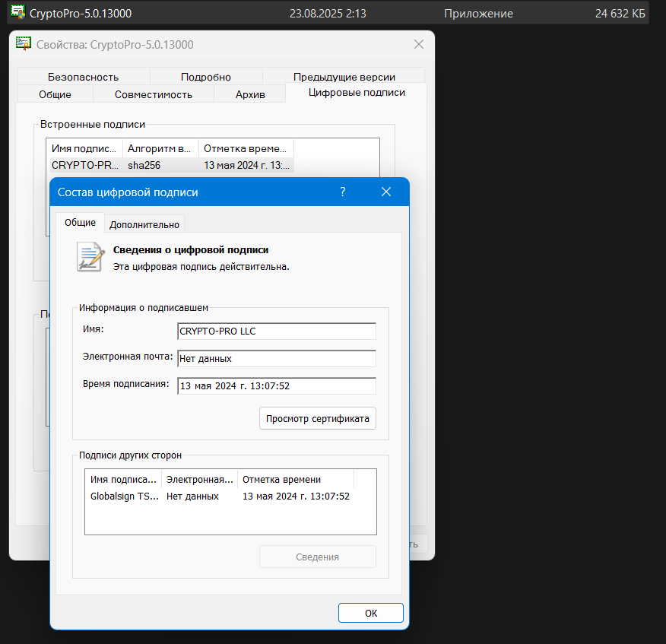Open the Архив tab
This screenshot has width=666, height=644.
pyautogui.click(x=250, y=94)
